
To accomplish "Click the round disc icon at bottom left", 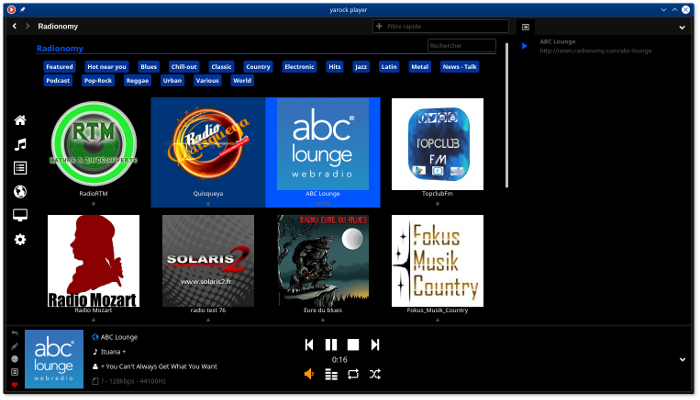I will [15, 358].
